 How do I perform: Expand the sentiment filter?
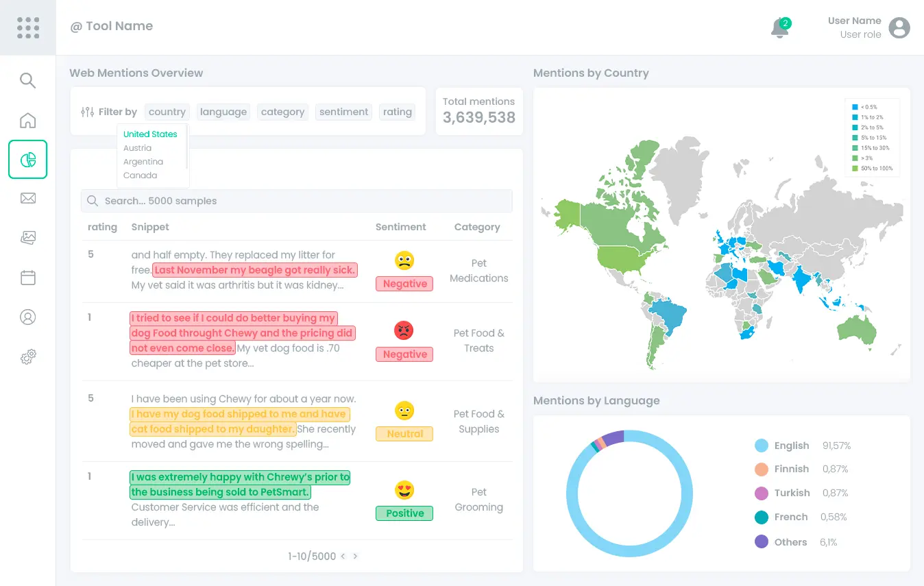pos(343,112)
